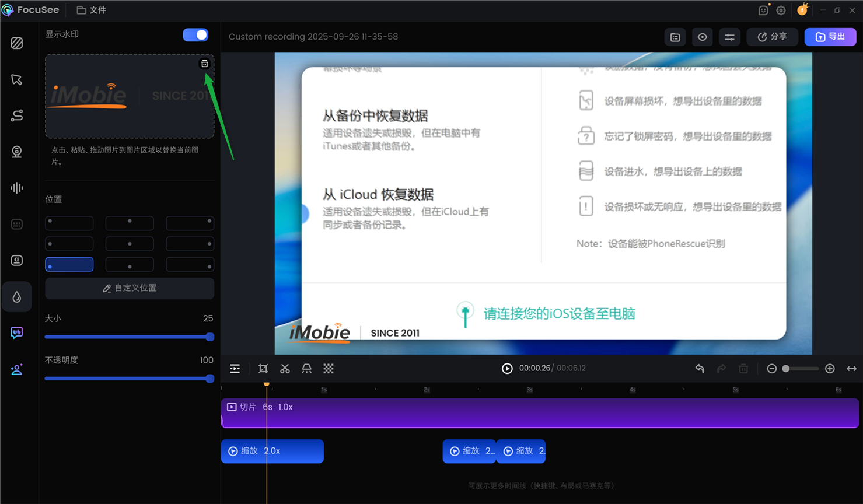Click the layout panel icon beside the eye
This screenshot has width=863, height=504.
pos(675,37)
